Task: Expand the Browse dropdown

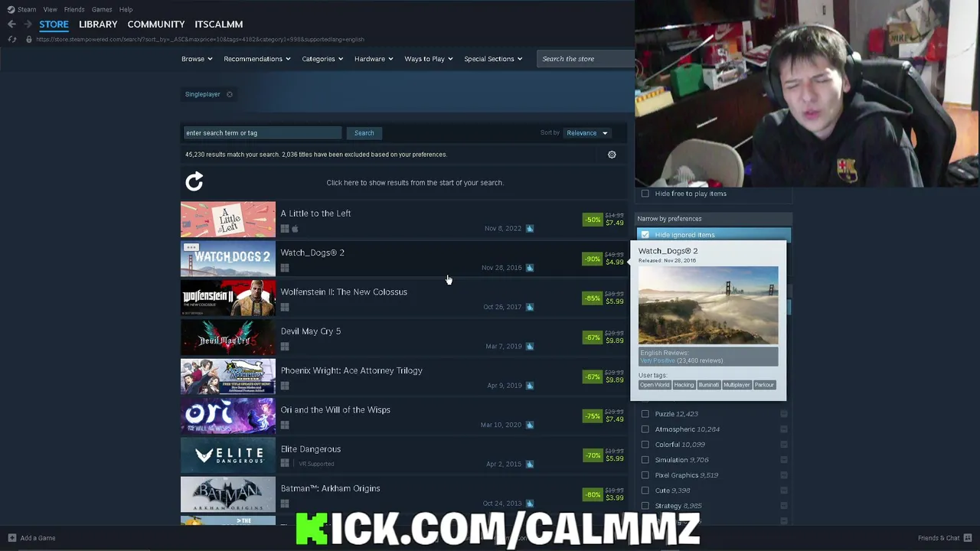Action: 198,59
